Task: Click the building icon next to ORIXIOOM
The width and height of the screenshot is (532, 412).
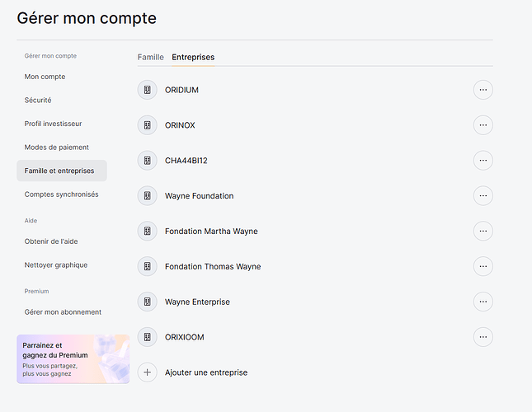Action: coord(147,337)
